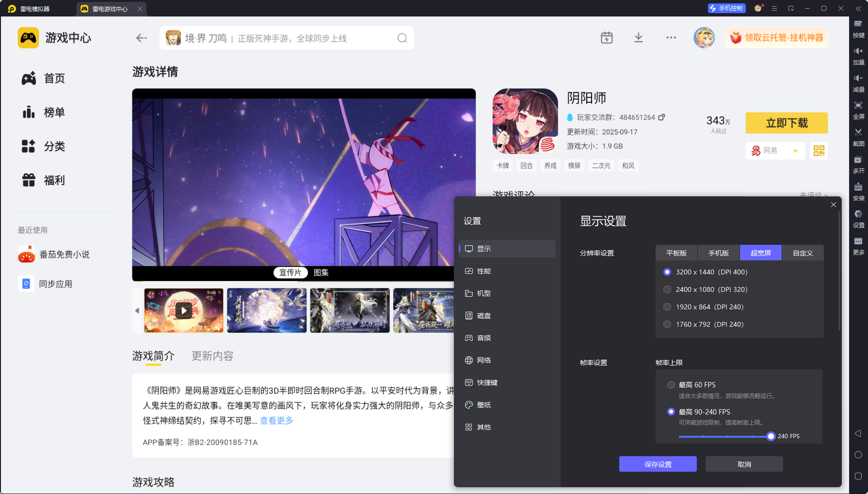进入音频设置页面

pyautogui.click(x=482, y=338)
